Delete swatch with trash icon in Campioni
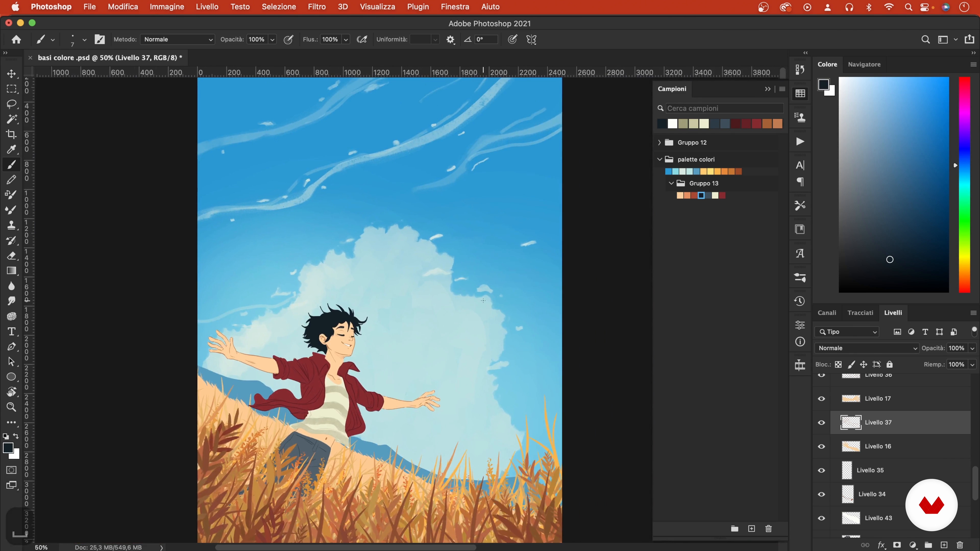The width and height of the screenshot is (980, 551). [768, 529]
